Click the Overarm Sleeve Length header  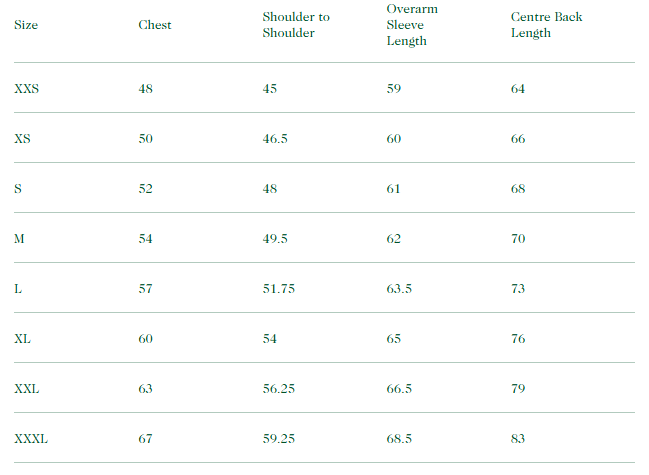(x=412, y=25)
